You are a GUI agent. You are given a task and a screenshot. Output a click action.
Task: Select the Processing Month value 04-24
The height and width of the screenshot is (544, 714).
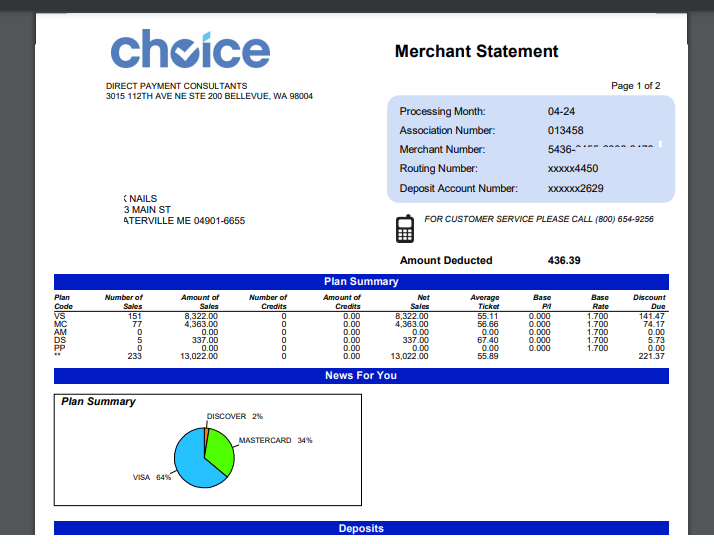tap(561, 111)
